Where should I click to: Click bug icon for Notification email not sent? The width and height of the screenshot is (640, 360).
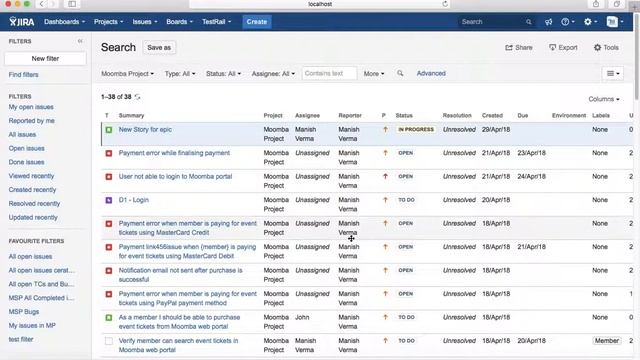point(109,271)
